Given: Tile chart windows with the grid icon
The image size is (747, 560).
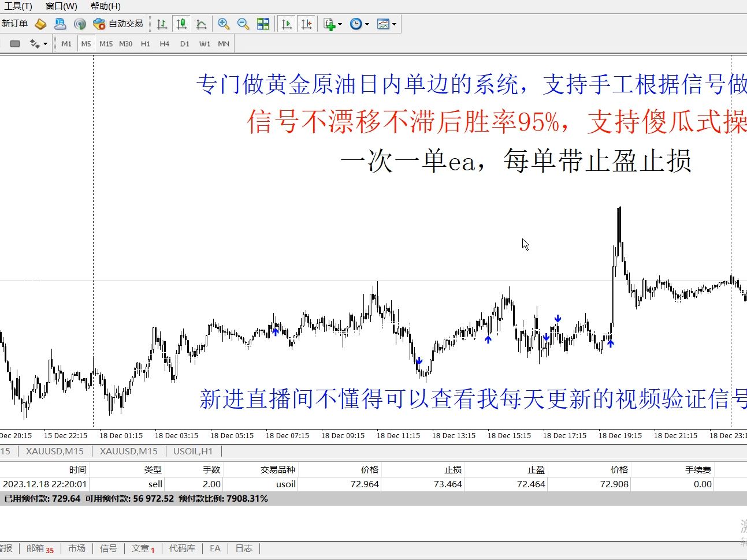Looking at the screenshot, I should tap(263, 24).
